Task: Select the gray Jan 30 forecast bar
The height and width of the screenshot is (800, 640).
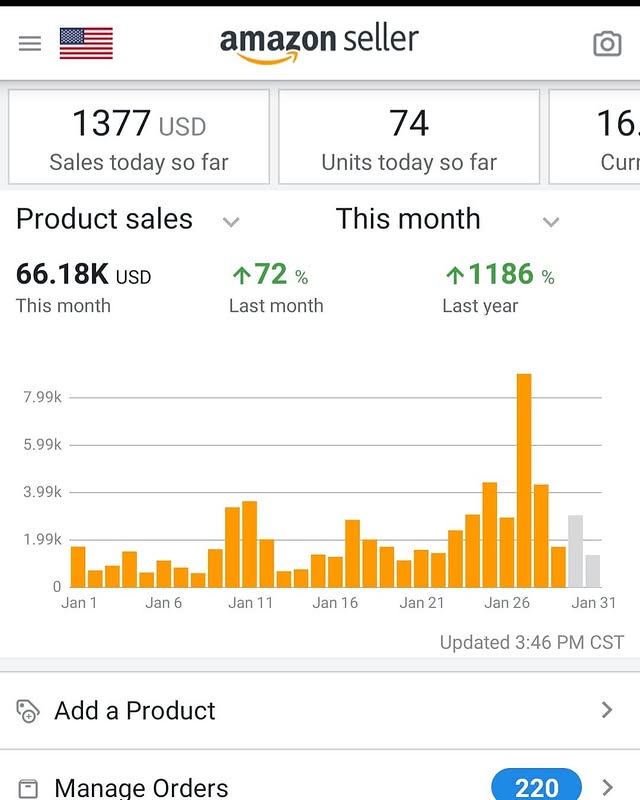Action: tap(577, 548)
